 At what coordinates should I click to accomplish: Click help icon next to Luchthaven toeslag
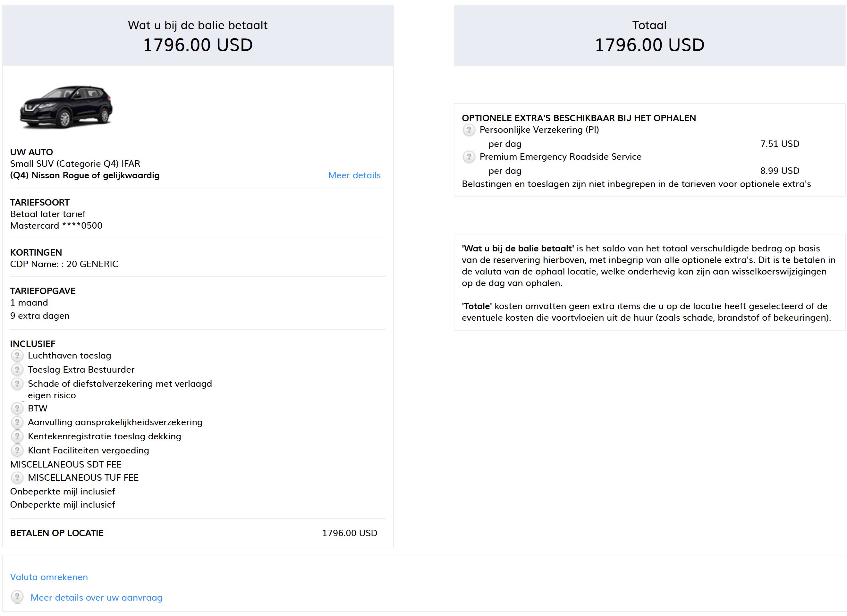17,355
